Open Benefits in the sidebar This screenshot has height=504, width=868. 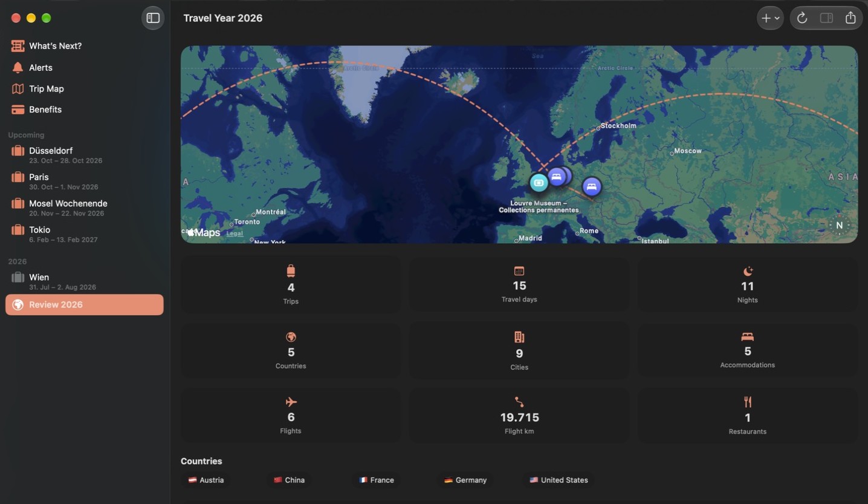85,110
